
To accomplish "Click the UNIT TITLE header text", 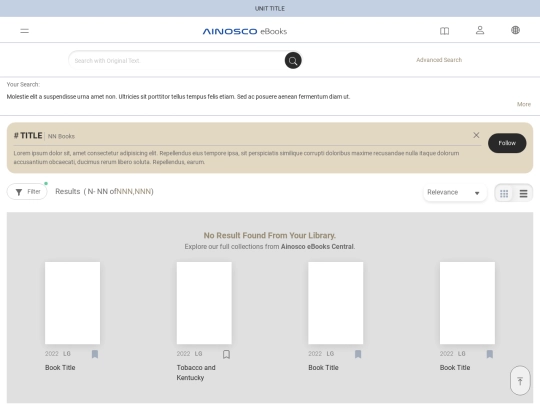I will pyautogui.click(x=270, y=9).
